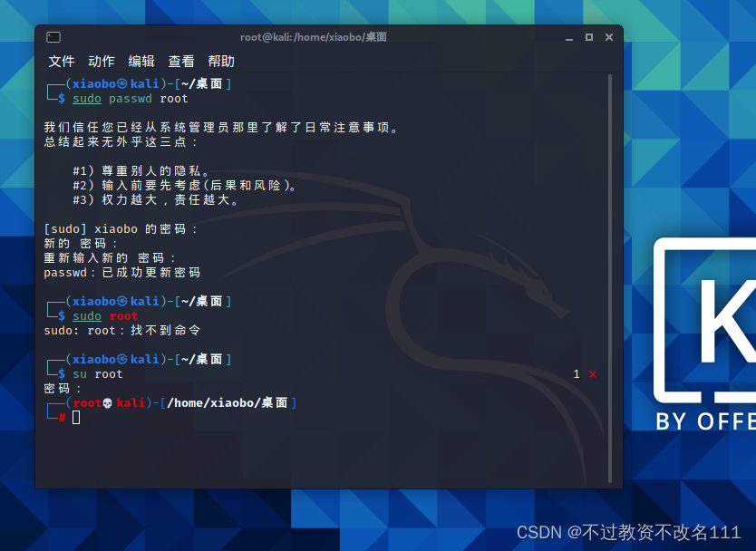Click the root prompt cursor block
756x551 pixels.
76,418
